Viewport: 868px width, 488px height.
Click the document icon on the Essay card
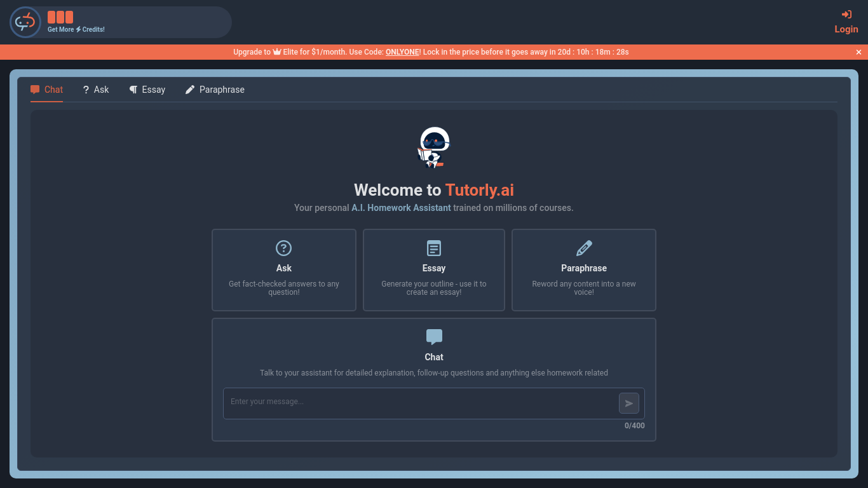[x=433, y=248]
